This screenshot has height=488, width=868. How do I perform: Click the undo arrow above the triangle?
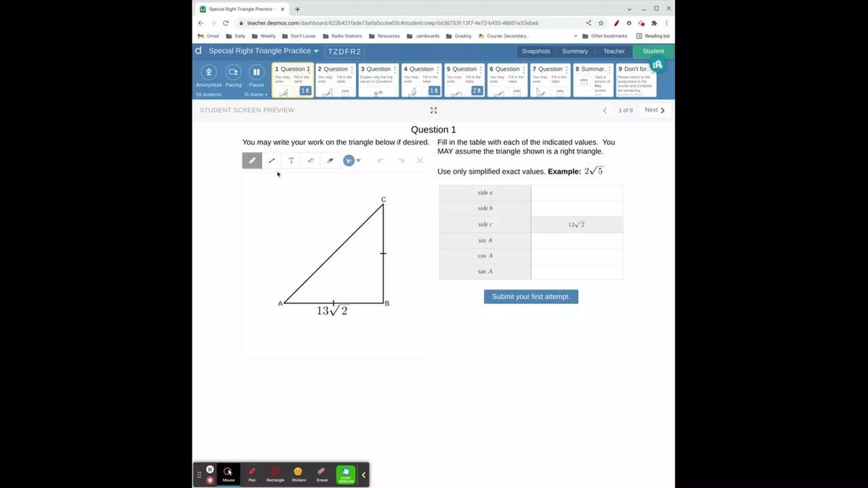coord(381,160)
